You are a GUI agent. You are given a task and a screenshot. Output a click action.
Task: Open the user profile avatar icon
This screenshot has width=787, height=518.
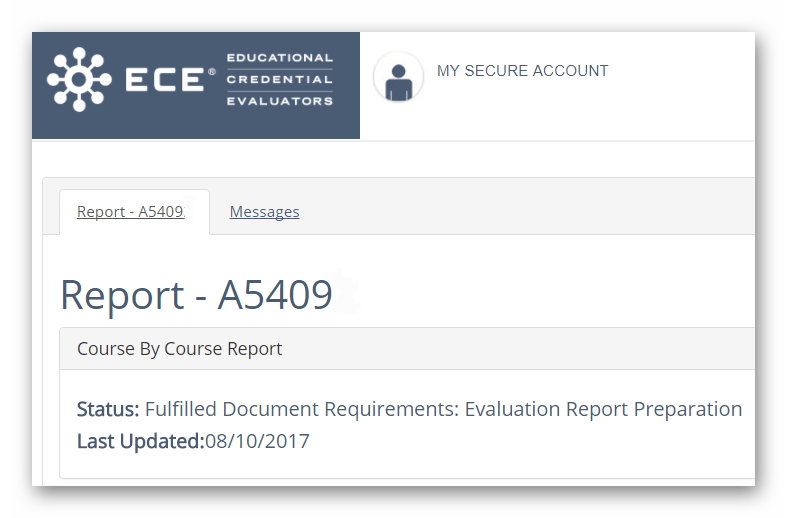[399, 77]
